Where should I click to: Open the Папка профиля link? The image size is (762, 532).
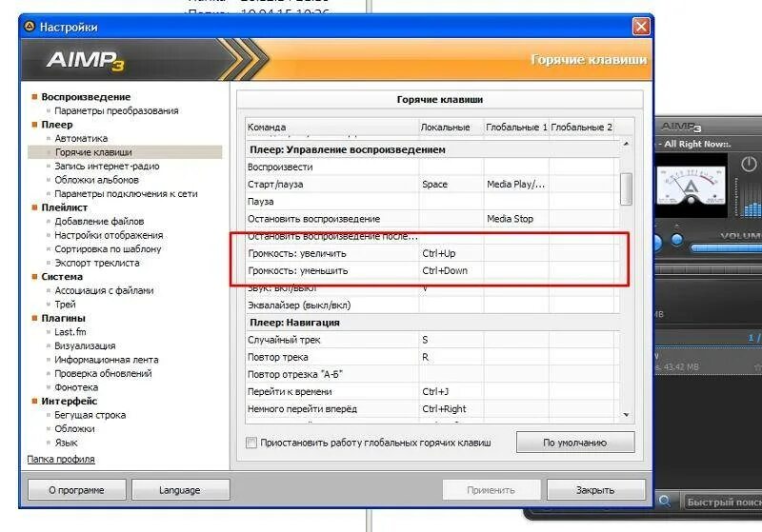pos(61,459)
